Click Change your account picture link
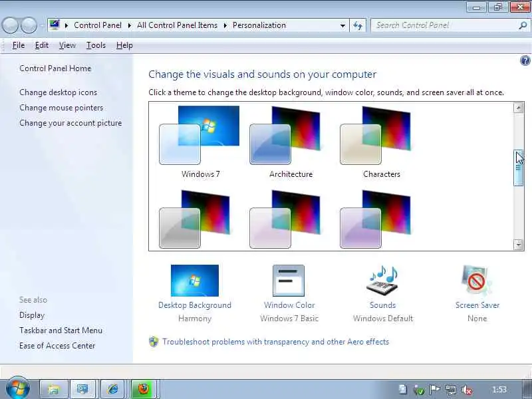 point(70,123)
